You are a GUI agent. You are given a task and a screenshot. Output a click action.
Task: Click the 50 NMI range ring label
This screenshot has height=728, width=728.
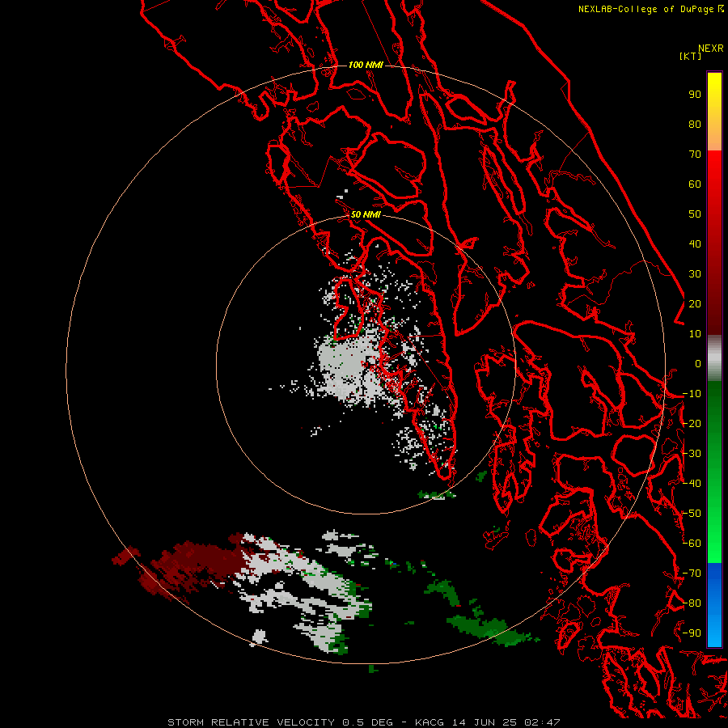tap(366, 214)
